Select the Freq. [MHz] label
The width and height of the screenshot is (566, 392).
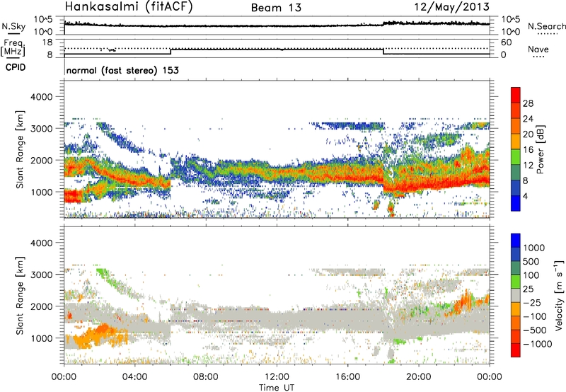[13, 47]
